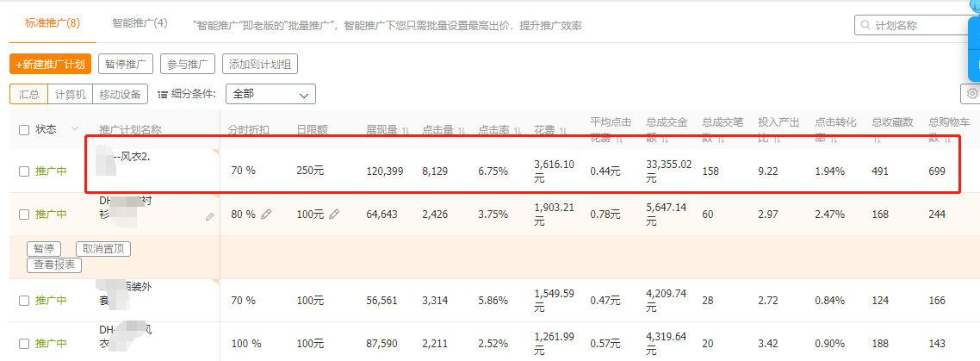Image resolution: width=980 pixels, height=361 pixels.
Task: Click the 查看报表 button
Action: (54, 265)
